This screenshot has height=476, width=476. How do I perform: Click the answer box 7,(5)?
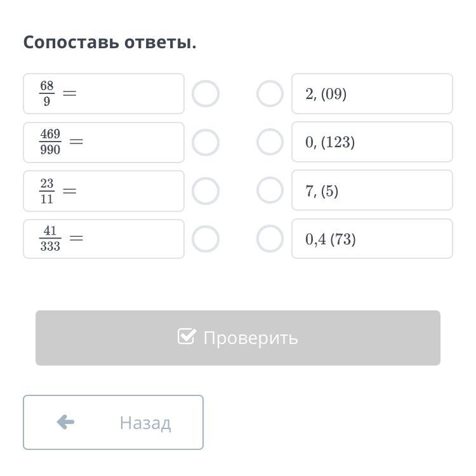click(x=372, y=190)
